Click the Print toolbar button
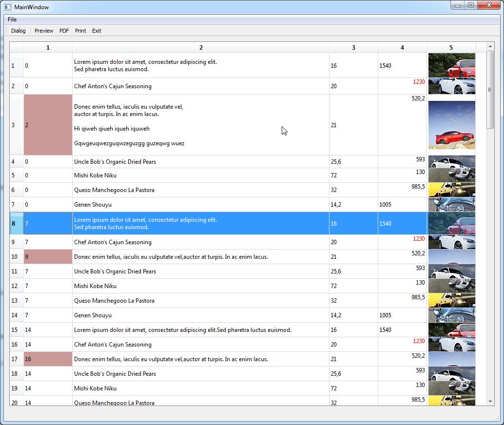Screen dimensions: 504x425 coord(80,31)
